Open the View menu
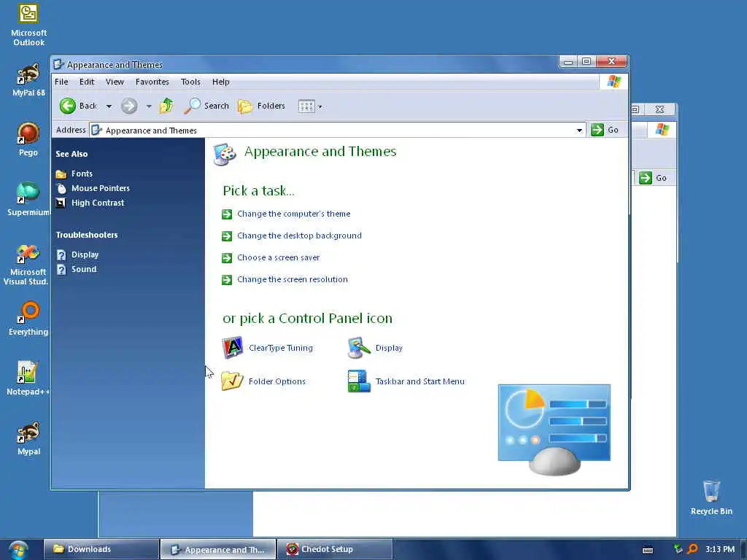747x560 pixels. pos(115,82)
